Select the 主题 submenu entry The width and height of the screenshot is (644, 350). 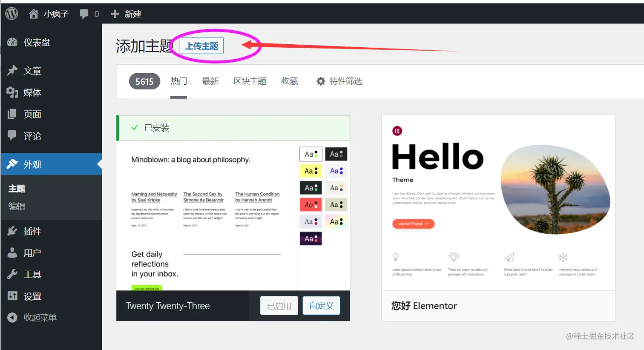[x=17, y=189]
